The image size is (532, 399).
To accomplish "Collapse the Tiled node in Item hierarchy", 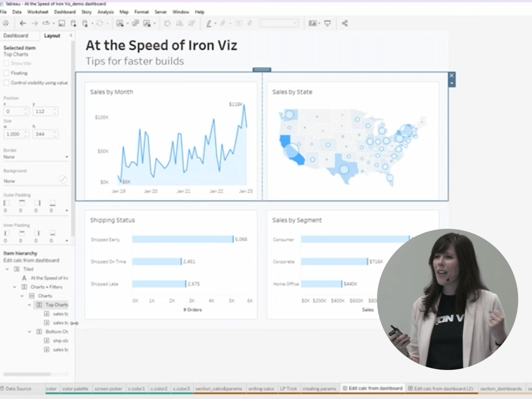I will [x=7, y=269].
